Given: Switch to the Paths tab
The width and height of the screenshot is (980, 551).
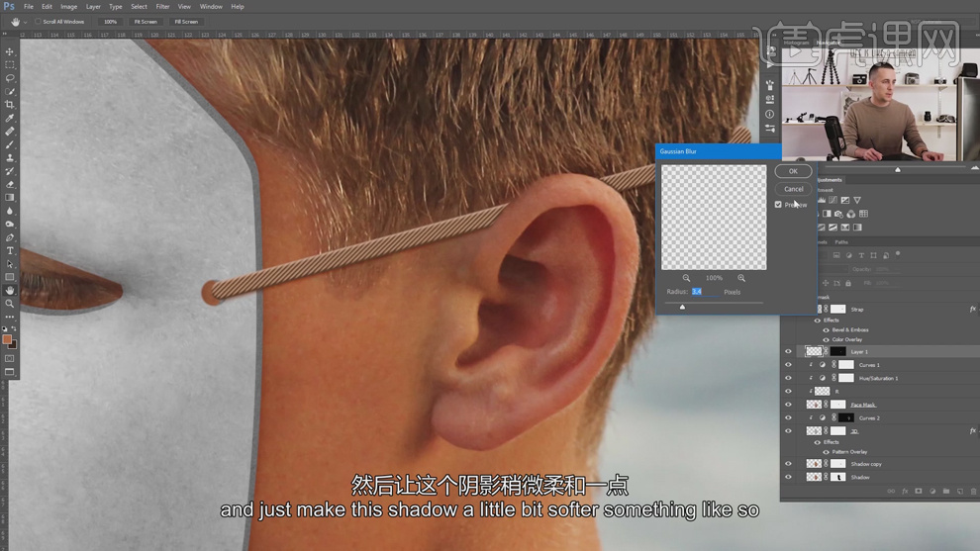Looking at the screenshot, I should tap(841, 241).
